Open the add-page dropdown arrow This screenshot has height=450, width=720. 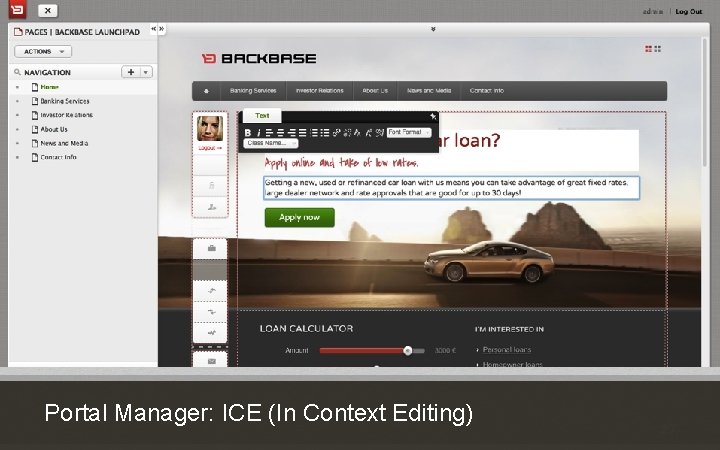[146, 72]
